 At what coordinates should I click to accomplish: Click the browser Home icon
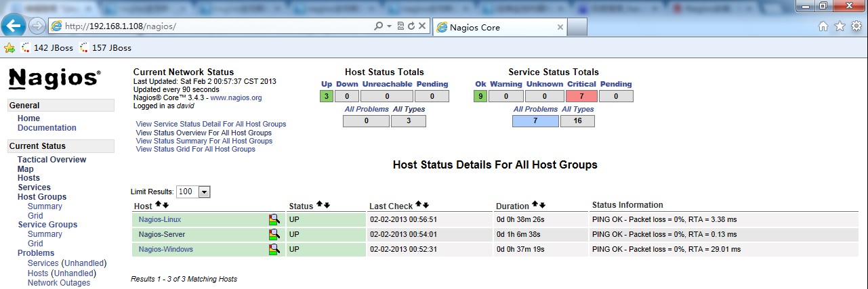point(823,26)
